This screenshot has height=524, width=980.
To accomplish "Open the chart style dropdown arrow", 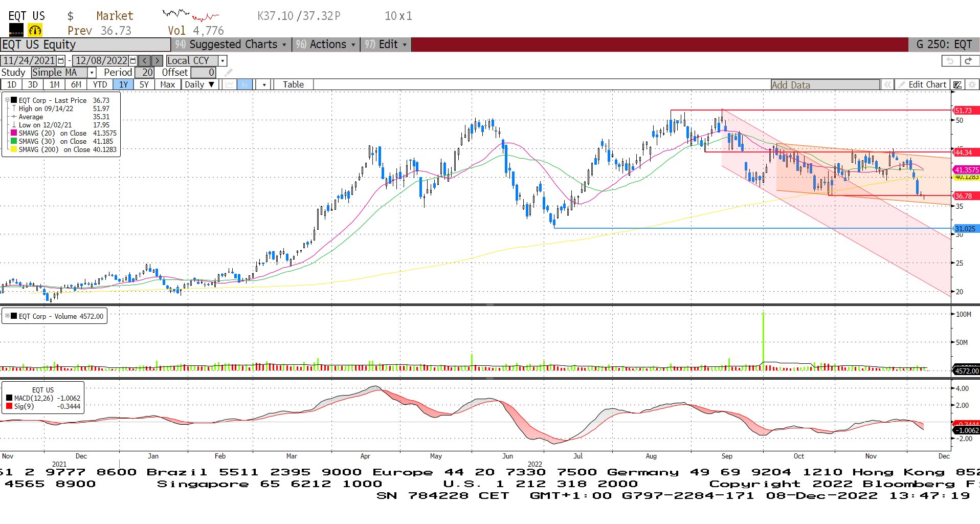I will pos(264,84).
